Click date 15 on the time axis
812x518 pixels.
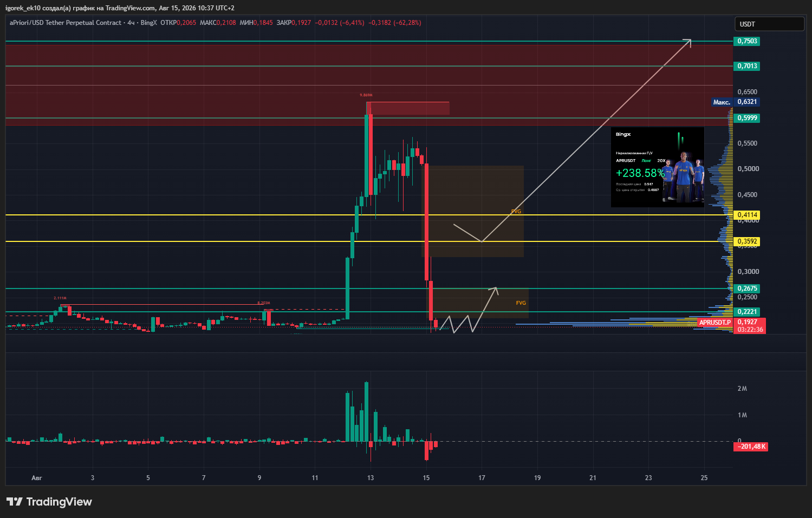(426, 478)
